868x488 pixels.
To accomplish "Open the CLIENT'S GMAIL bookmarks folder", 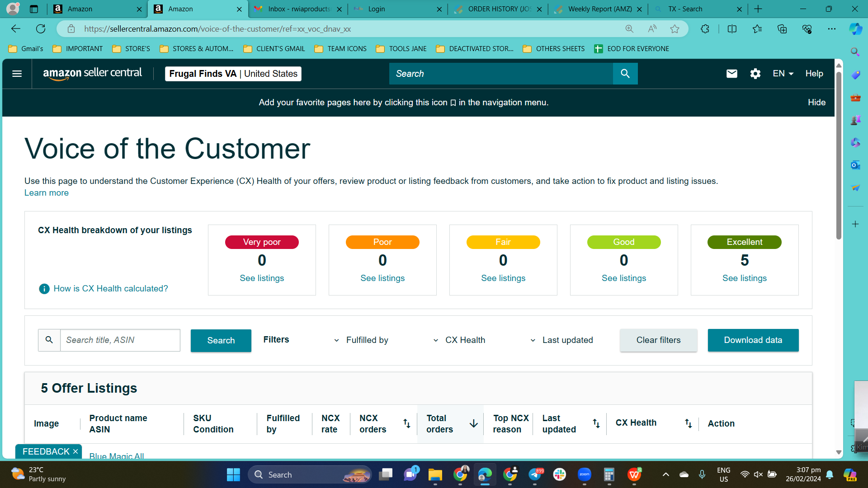I will click(x=274, y=49).
